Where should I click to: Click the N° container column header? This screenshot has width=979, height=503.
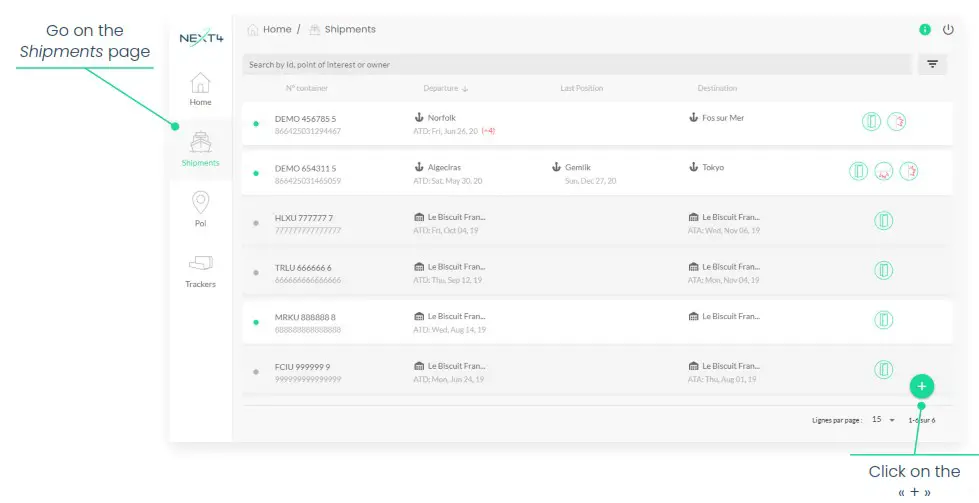(x=307, y=89)
